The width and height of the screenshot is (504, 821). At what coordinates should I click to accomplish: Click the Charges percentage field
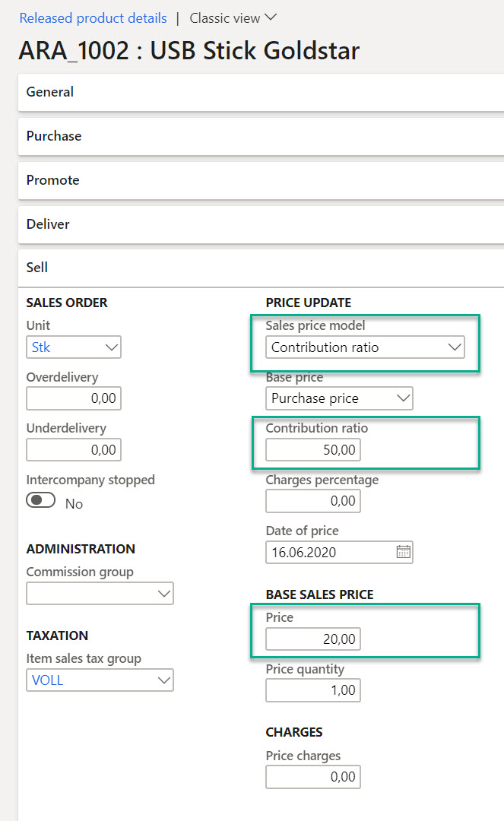pyautogui.click(x=313, y=501)
